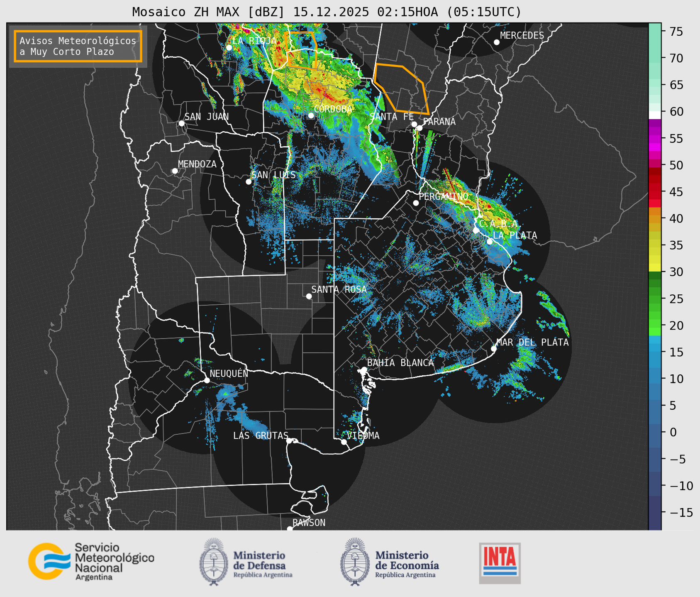The height and width of the screenshot is (597, 700).
Task: Click the LA PLATA city label
Action: [515, 235]
